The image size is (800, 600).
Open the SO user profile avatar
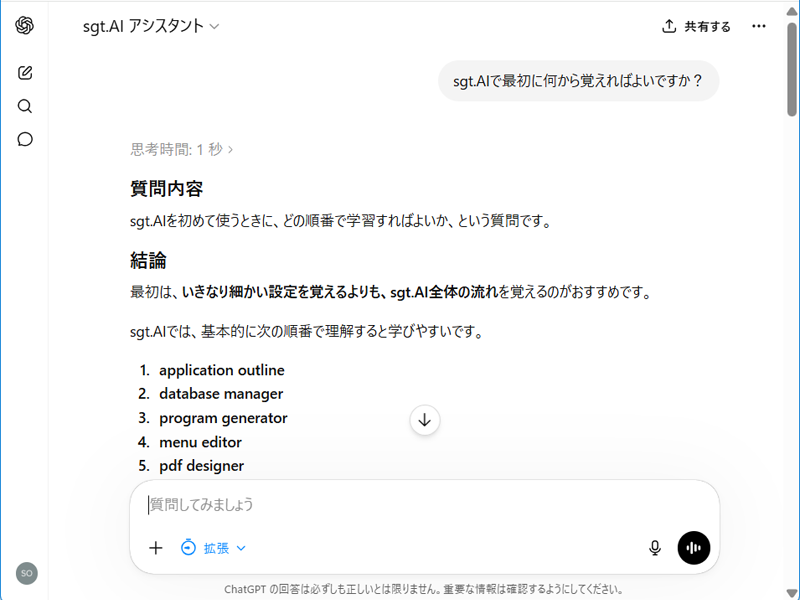(x=27, y=573)
